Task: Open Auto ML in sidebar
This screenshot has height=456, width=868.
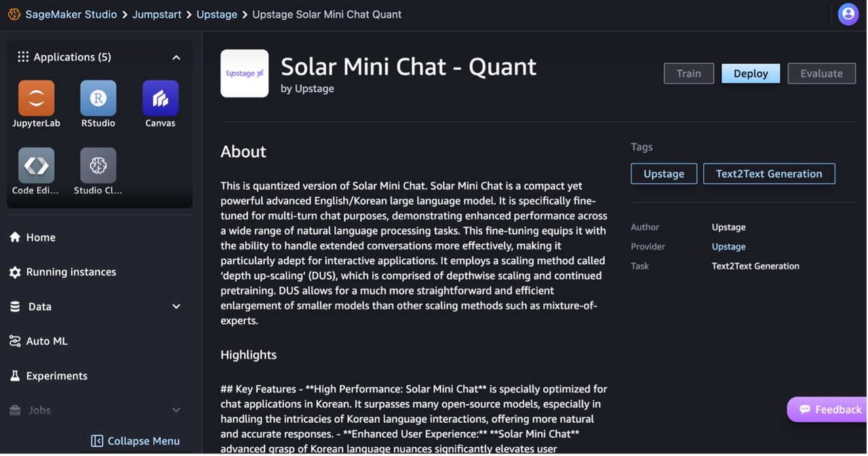Action: [x=46, y=341]
